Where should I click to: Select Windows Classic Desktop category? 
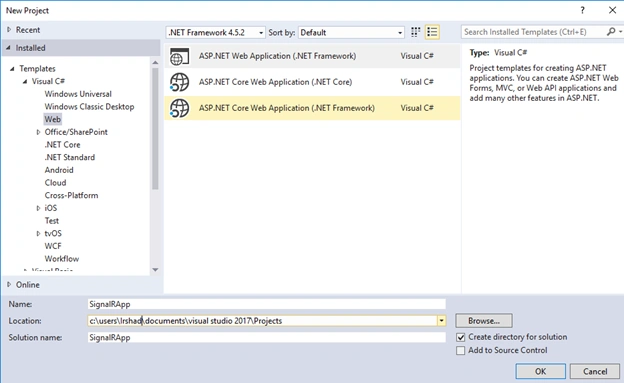tap(89, 107)
